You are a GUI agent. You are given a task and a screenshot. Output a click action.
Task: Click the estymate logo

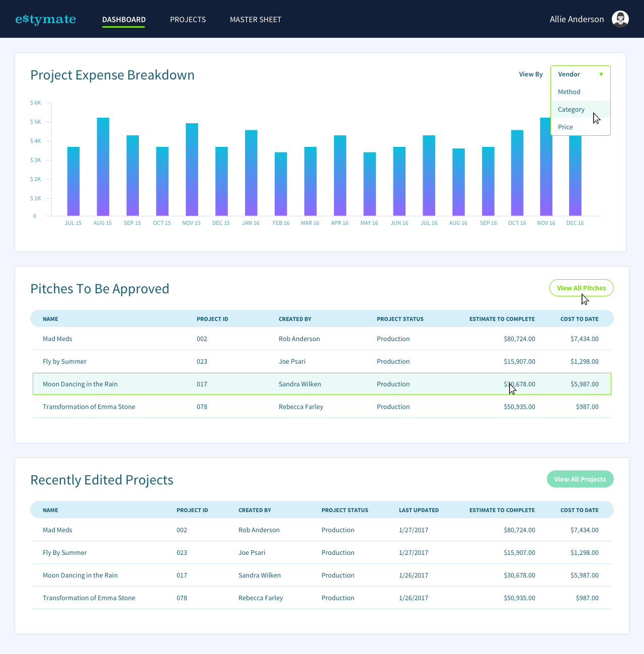coord(46,19)
